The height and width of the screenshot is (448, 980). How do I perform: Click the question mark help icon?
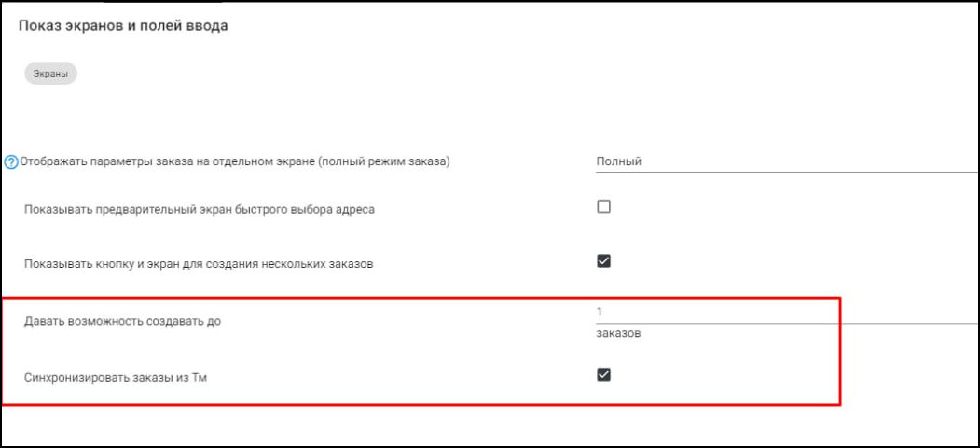(12, 161)
